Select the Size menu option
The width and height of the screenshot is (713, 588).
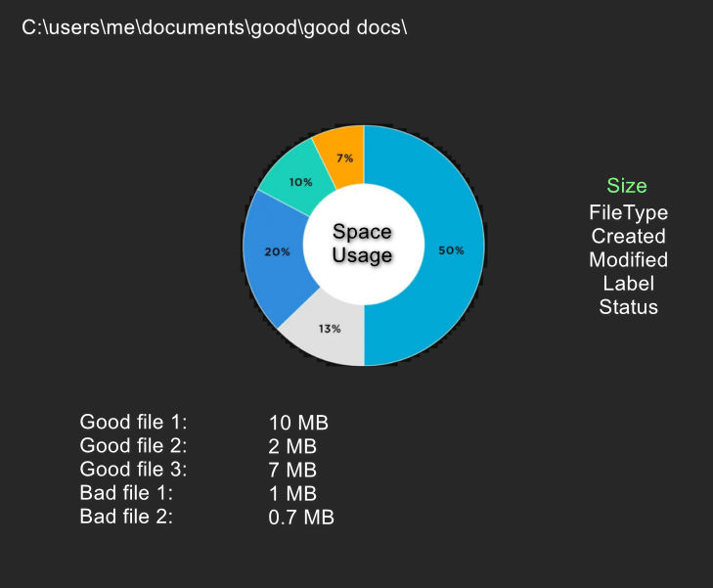[x=627, y=186]
